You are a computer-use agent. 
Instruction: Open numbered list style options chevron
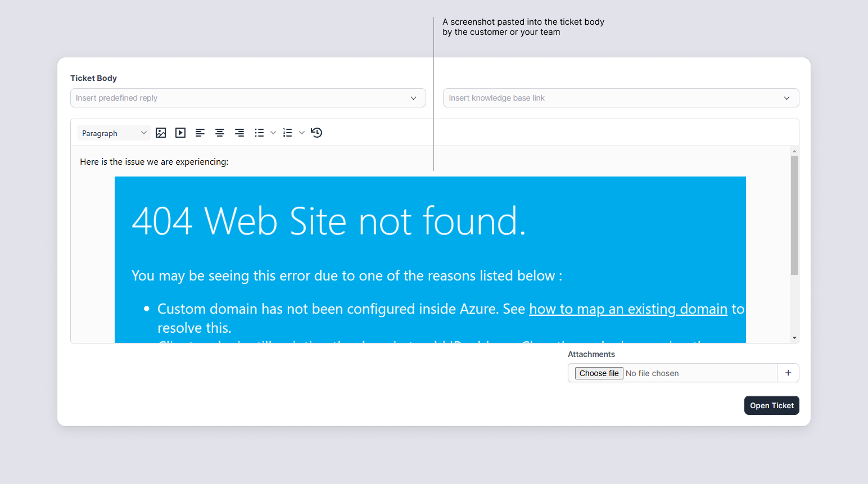tap(302, 133)
